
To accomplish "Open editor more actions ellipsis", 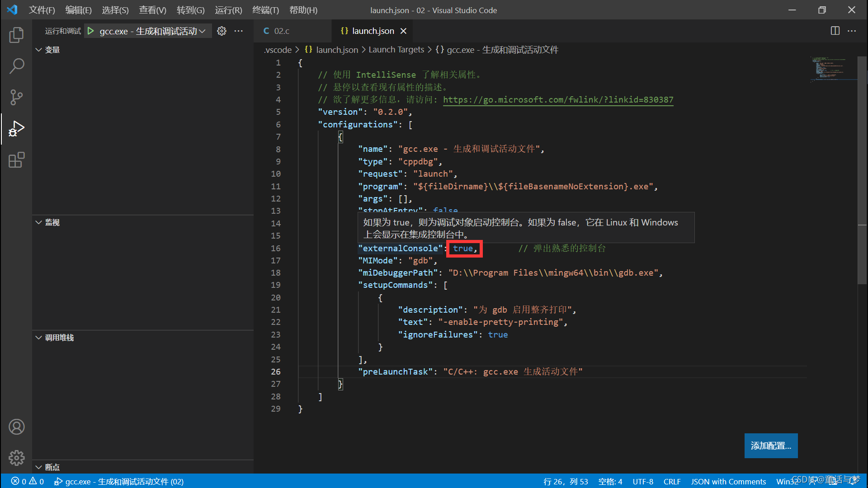I will coord(852,31).
